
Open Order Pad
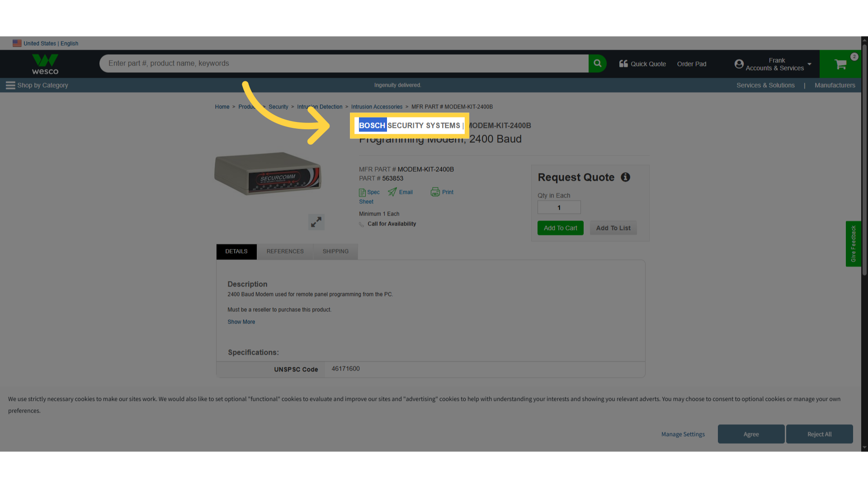691,64
